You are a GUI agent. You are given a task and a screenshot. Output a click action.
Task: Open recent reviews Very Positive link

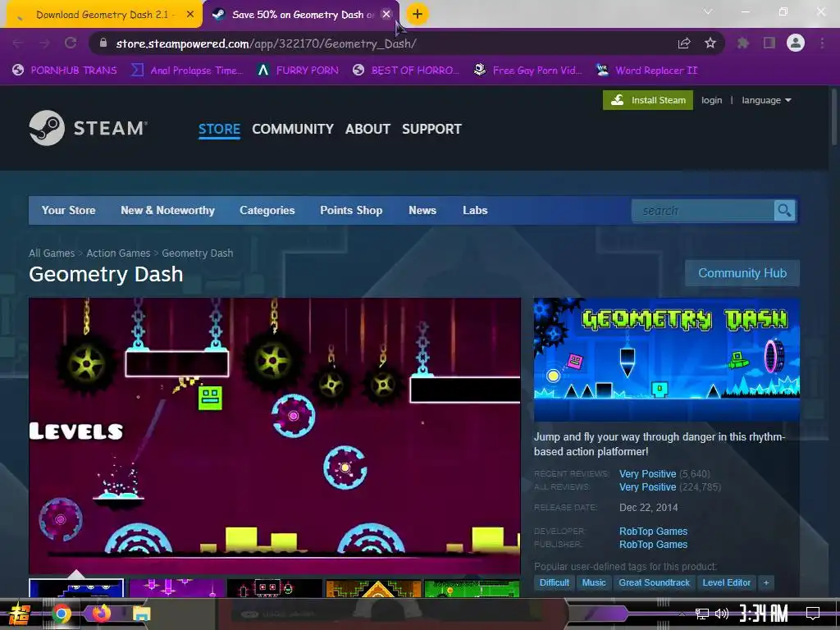point(648,474)
